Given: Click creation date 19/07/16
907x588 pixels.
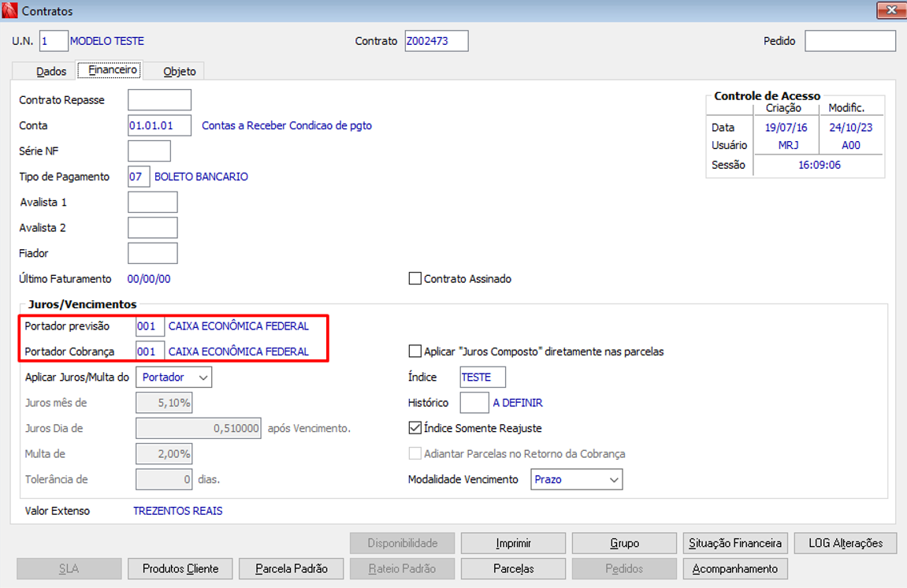Looking at the screenshot, I should (x=786, y=128).
